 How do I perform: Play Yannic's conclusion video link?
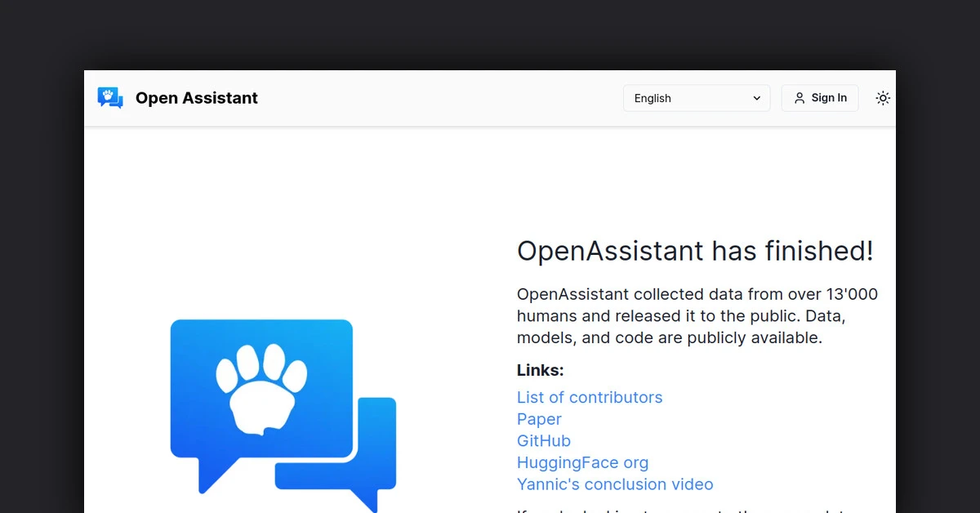click(x=615, y=484)
